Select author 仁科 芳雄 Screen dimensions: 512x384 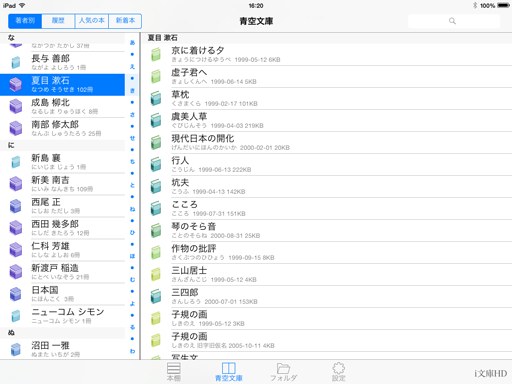click(62, 250)
